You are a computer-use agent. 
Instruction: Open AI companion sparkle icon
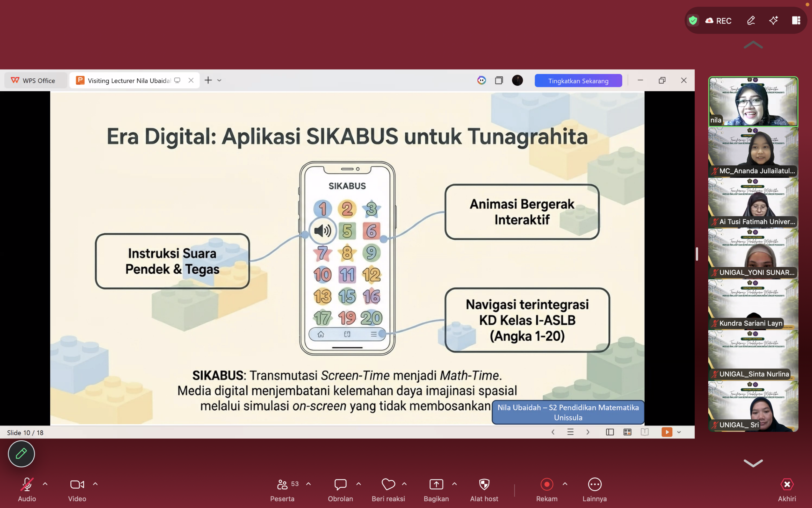(773, 21)
